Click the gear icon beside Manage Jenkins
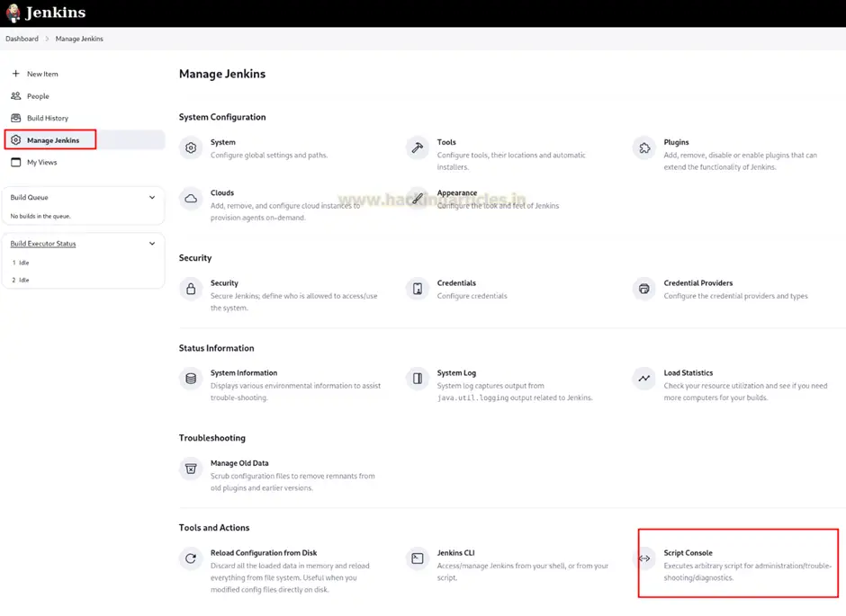Screen dimensions: 846x616 tap(15, 140)
